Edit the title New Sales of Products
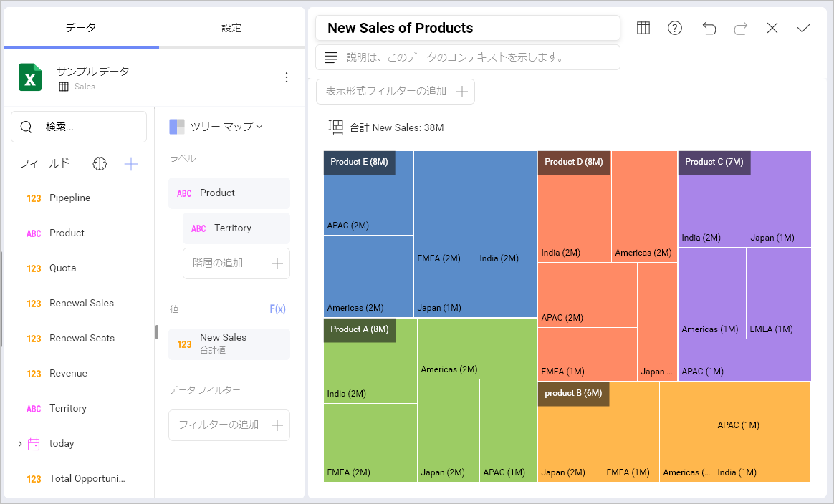Viewport: 834px width, 504px height. click(x=468, y=28)
